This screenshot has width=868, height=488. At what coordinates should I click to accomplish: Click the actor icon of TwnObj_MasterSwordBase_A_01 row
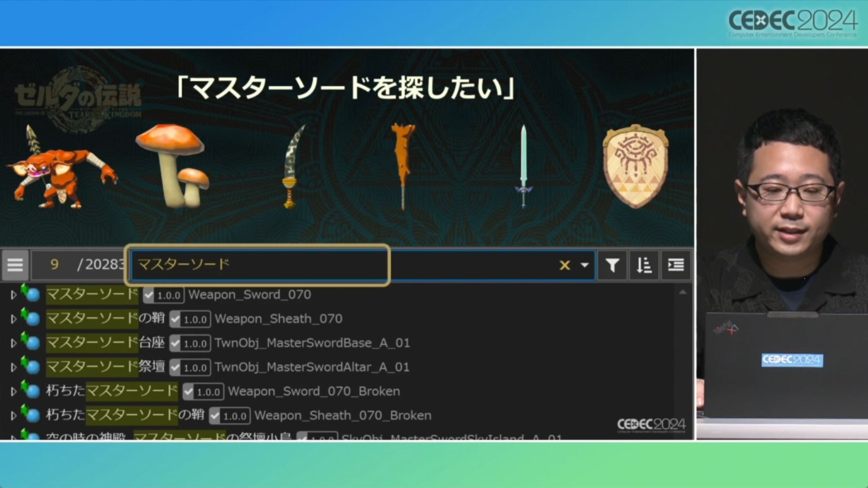(x=31, y=341)
